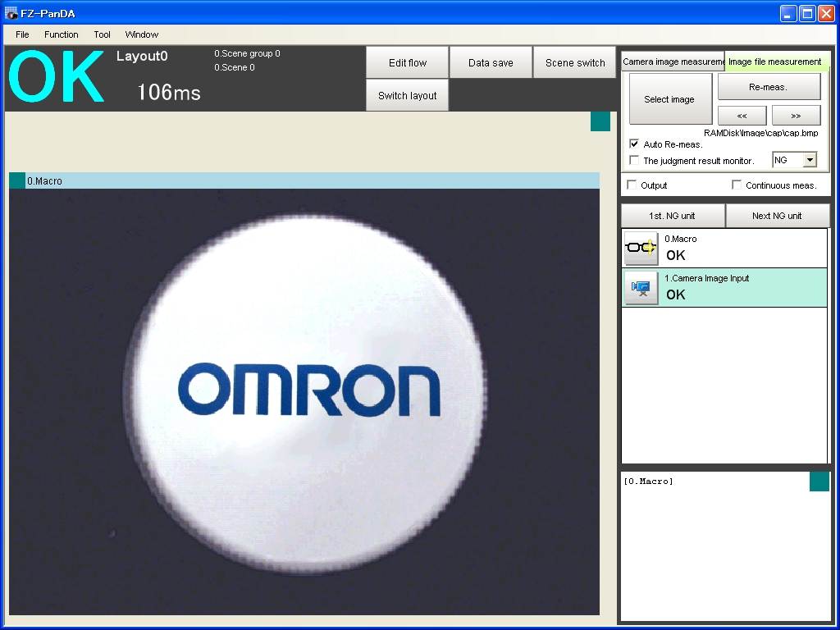Enable Continuous meas. checkbox
This screenshot has height=630, width=840.
pos(737,185)
